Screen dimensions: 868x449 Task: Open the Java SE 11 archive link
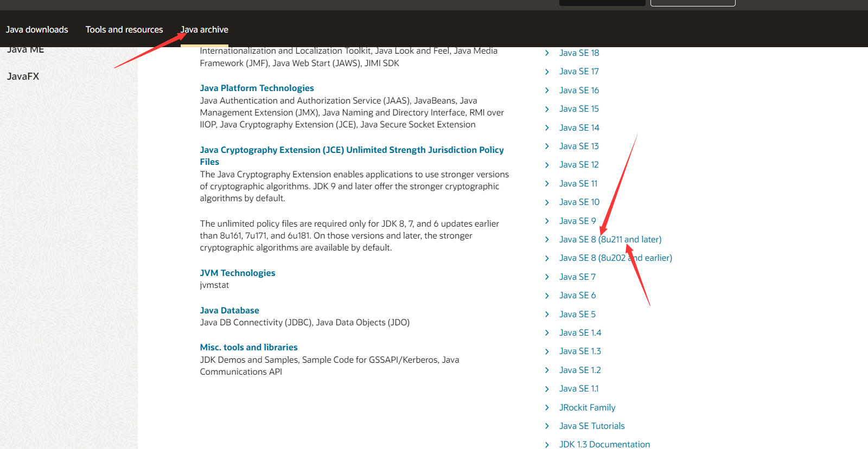[x=578, y=183]
